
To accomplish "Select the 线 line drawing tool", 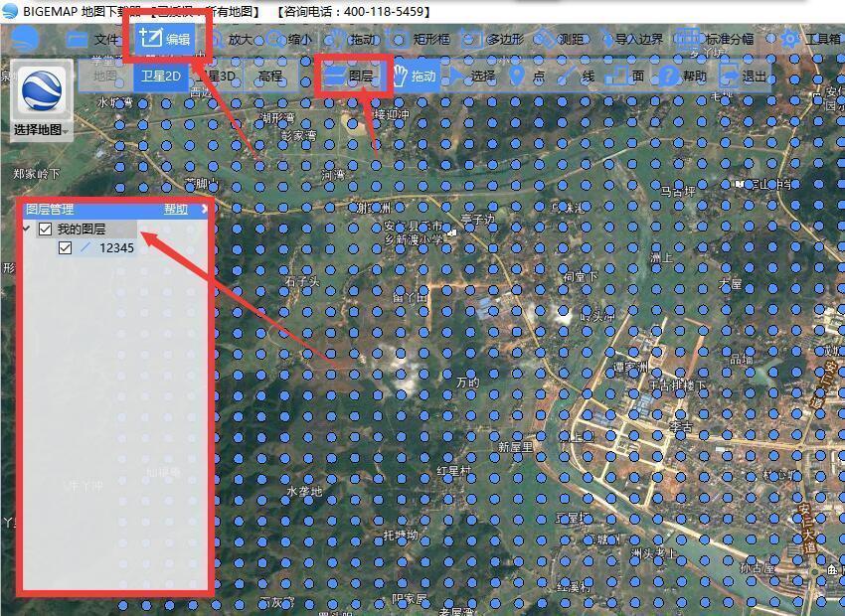I will [576, 76].
